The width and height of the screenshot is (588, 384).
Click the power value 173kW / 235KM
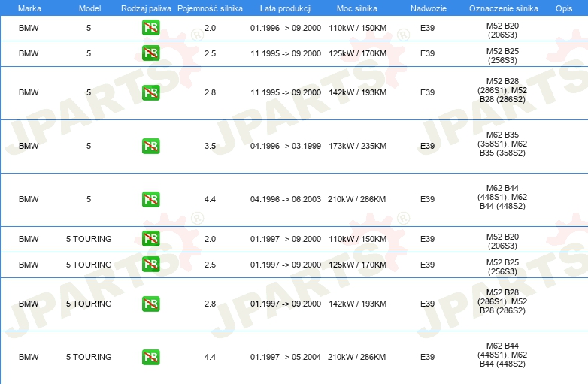click(x=357, y=146)
